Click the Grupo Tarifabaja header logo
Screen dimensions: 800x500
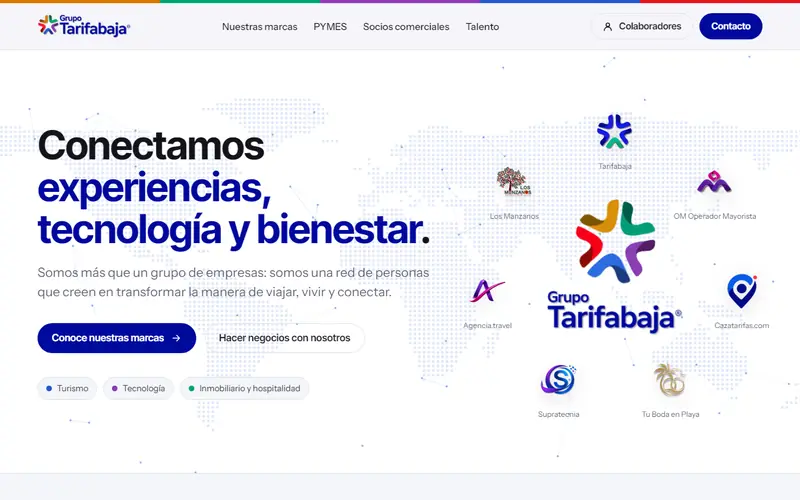point(84,26)
